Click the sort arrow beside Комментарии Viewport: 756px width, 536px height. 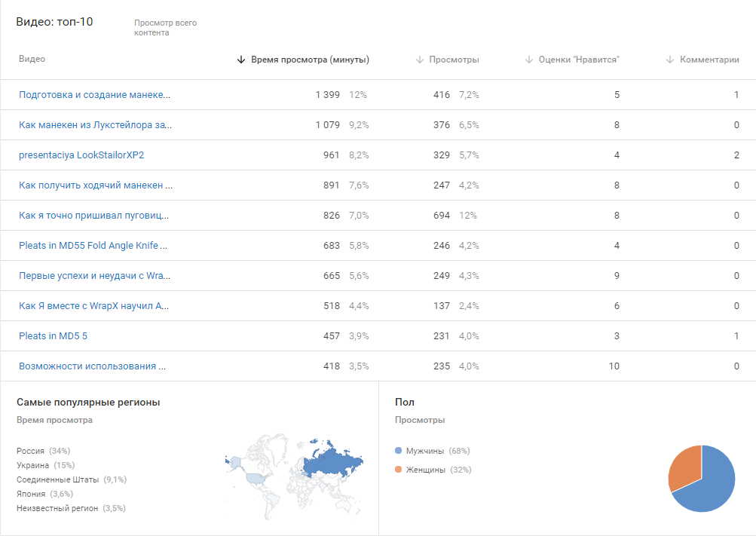[x=670, y=60]
